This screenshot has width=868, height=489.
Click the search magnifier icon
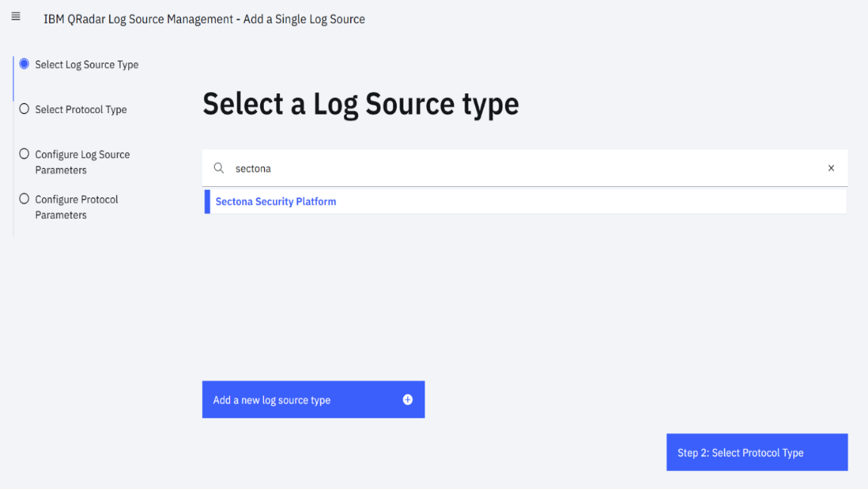click(219, 168)
